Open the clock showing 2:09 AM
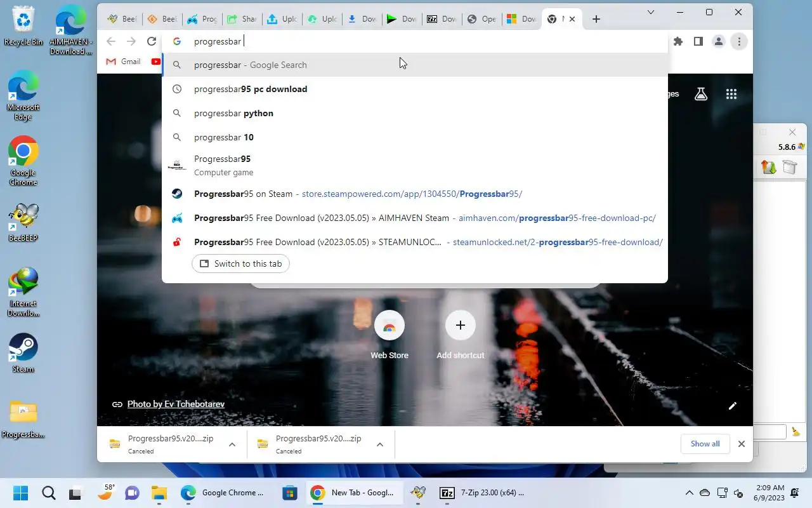 tap(770, 493)
